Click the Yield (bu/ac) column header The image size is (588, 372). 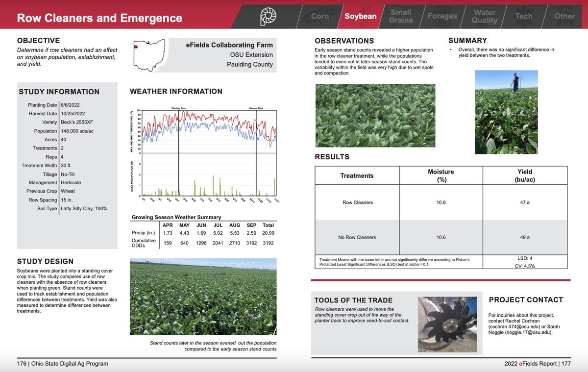(x=525, y=175)
